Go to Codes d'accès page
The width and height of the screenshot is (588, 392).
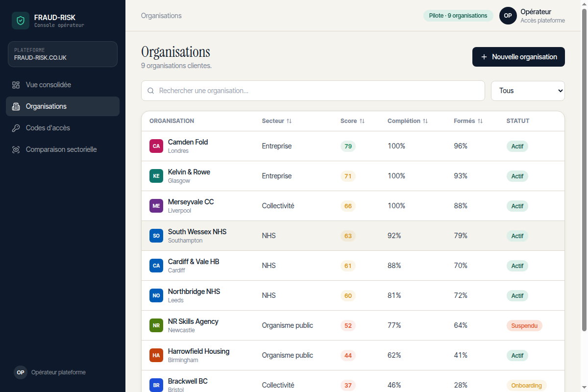(x=63, y=128)
